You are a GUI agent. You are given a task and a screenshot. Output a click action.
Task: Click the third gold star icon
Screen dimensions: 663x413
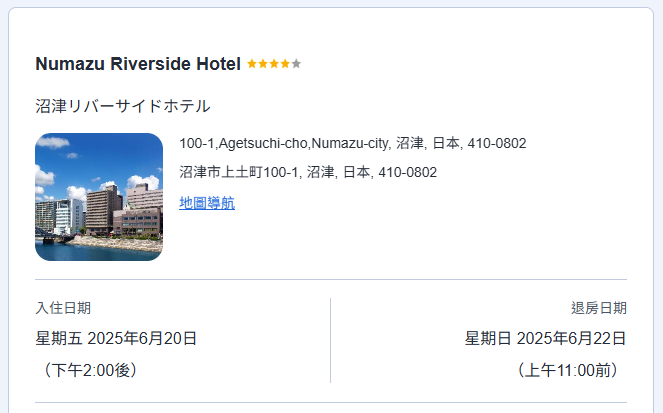274,64
